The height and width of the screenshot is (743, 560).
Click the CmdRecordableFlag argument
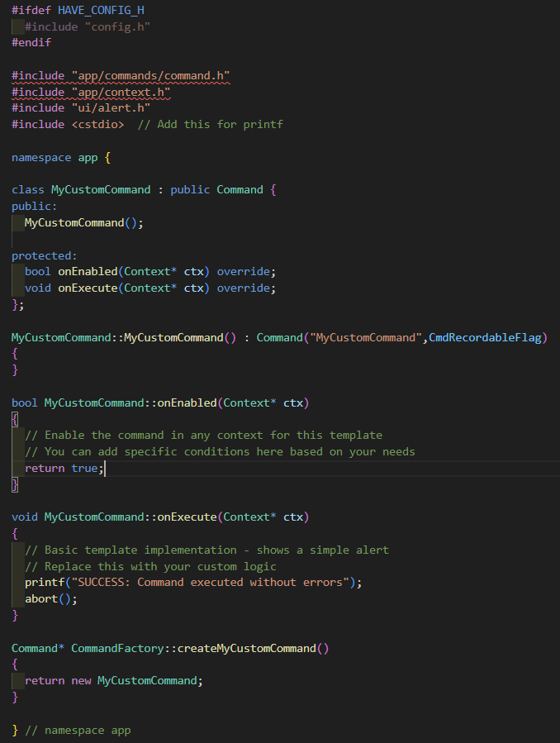click(x=487, y=337)
